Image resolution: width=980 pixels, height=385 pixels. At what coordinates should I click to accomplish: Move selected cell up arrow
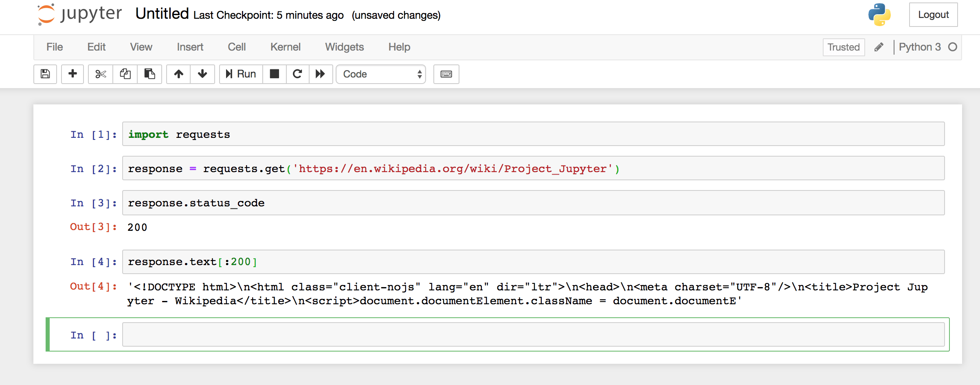pos(178,74)
